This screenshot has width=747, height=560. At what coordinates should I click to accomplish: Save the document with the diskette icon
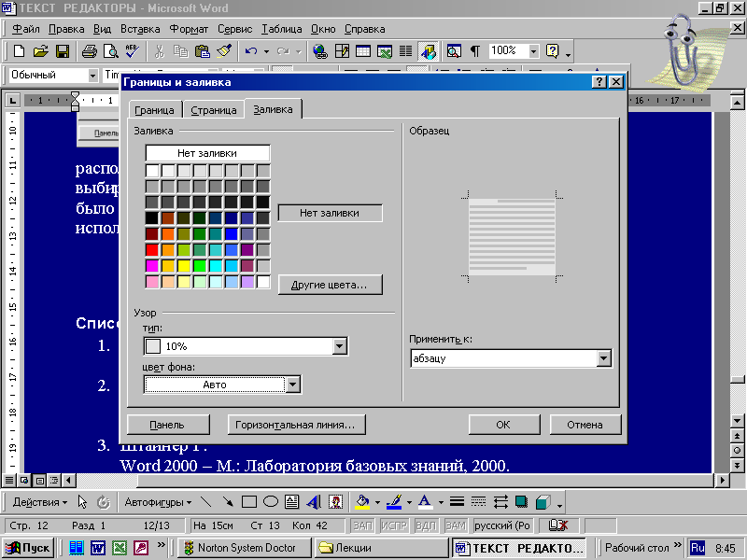pos(63,51)
